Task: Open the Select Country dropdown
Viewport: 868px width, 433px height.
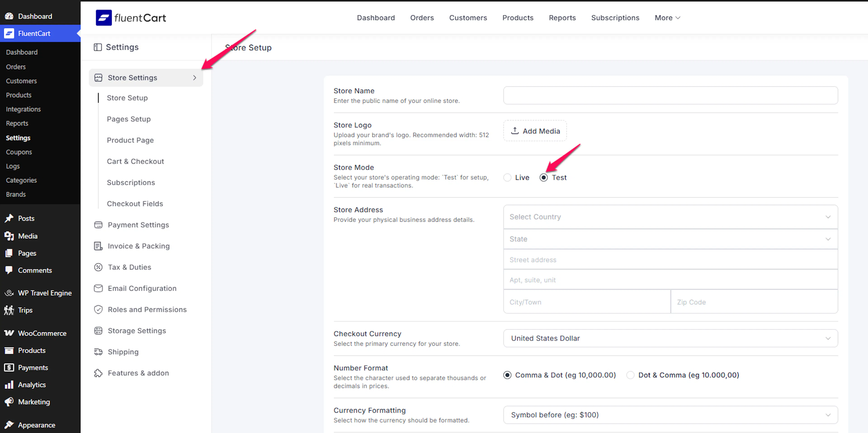Action: [670, 217]
